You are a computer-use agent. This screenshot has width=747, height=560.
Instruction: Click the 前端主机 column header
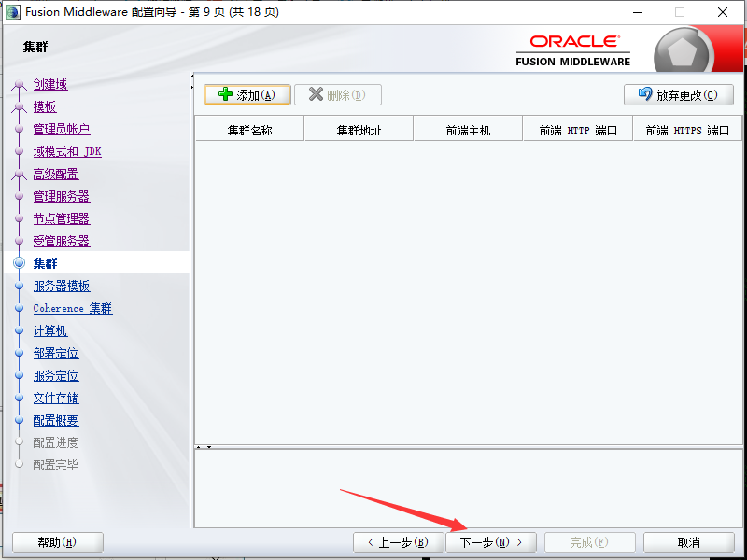[x=469, y=130]
